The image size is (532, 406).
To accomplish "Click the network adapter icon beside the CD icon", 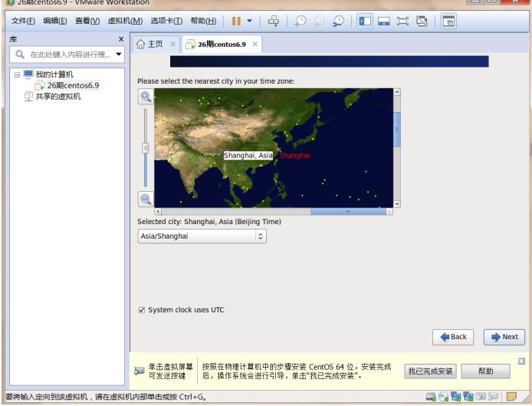I will (455, 397).
